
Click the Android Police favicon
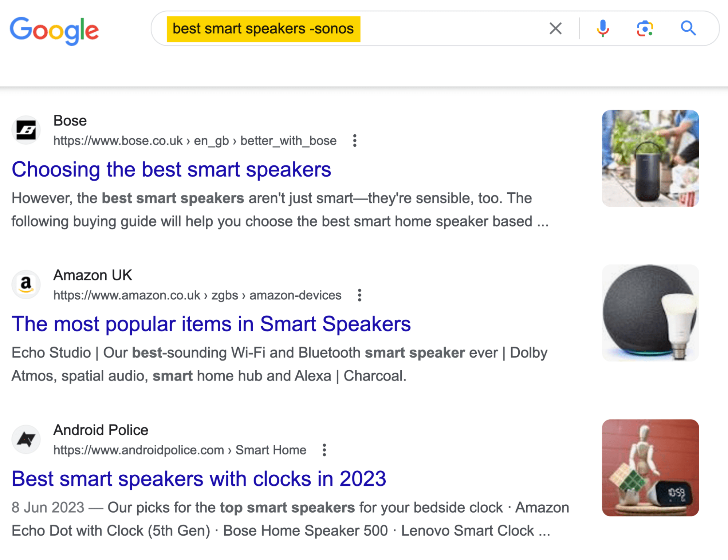pyautogui.click(x=26, y=439)
